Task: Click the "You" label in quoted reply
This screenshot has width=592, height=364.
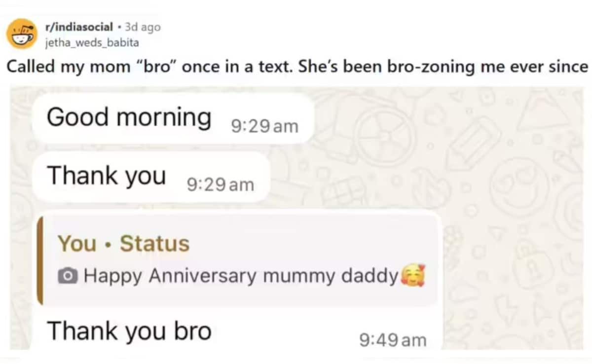Action: (x=77, y=244)
